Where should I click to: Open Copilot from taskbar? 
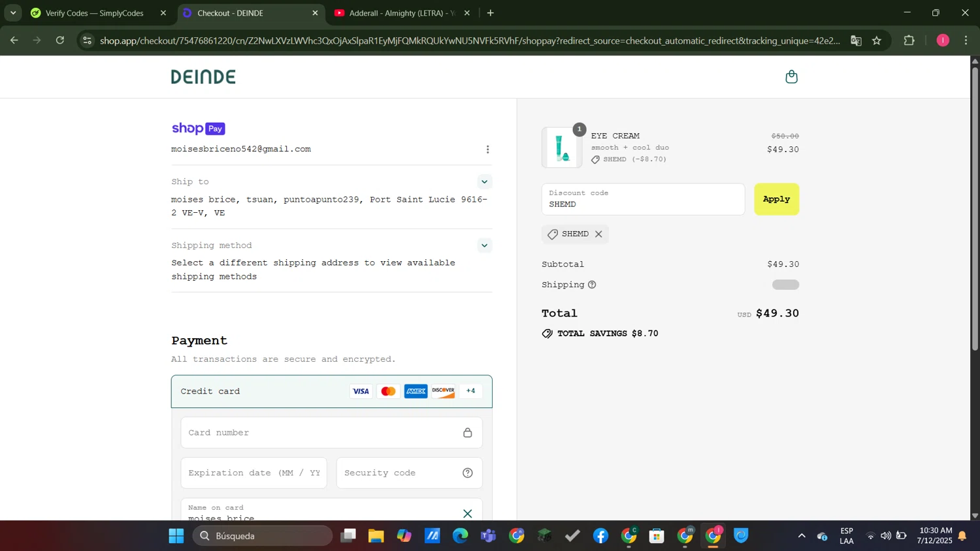(x=404, y=536)
